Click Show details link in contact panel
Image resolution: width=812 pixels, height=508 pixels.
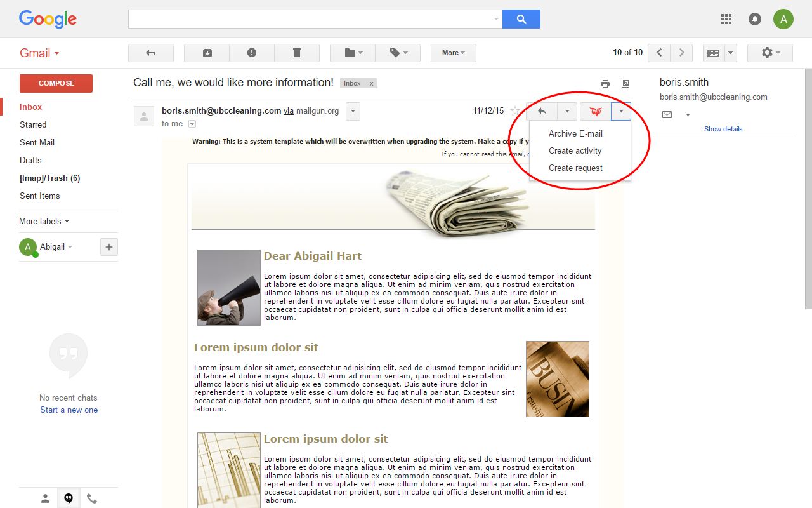(723, 129)
